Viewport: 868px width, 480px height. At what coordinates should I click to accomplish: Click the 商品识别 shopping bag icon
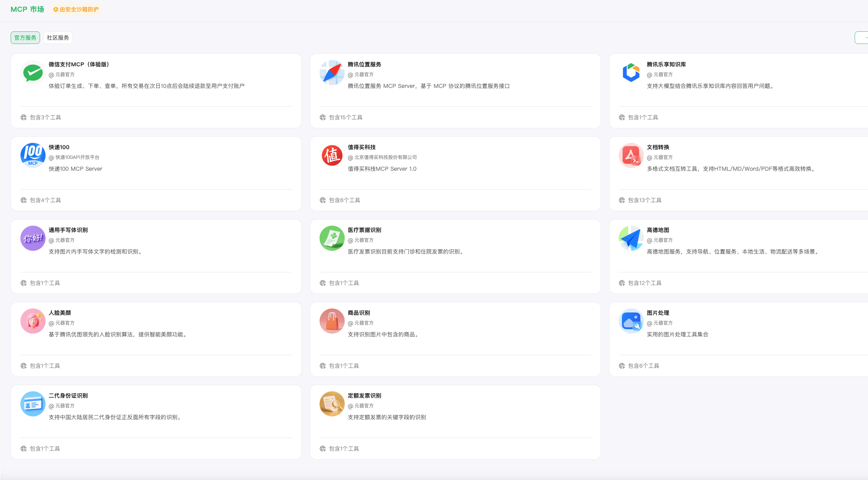[x=332, y=321]
